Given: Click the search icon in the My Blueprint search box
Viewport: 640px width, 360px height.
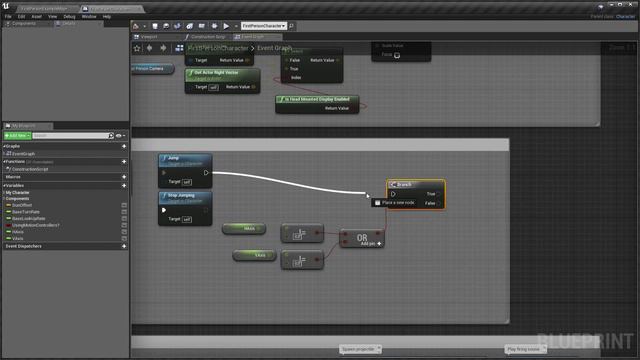Looking at the screenshot, I should [x=111, y=136].
